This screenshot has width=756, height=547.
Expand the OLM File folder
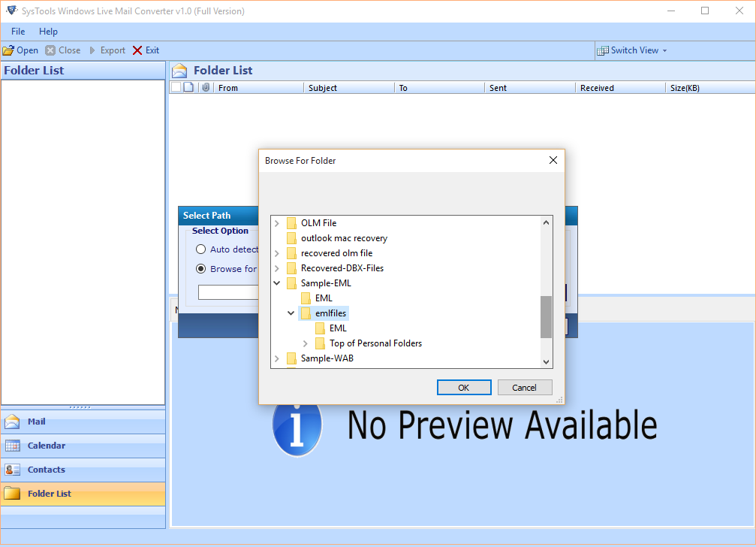(277, 223)
